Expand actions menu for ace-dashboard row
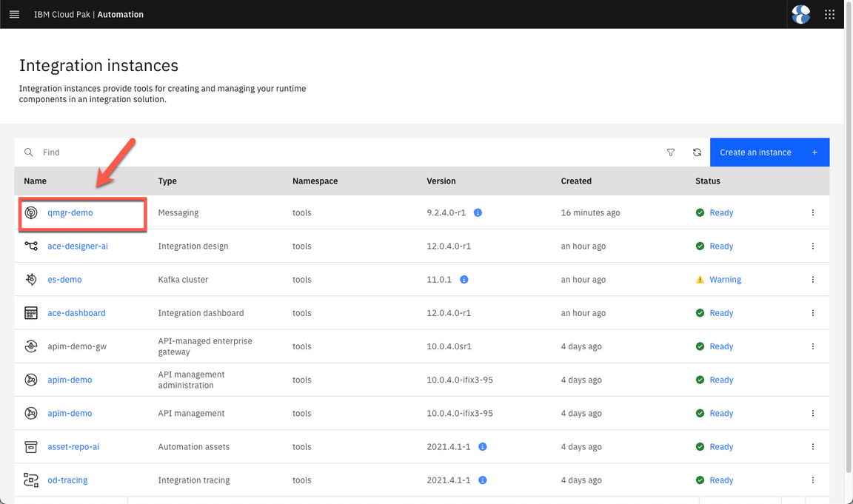This screenshot has height=504, width=853. coord(812,313)
